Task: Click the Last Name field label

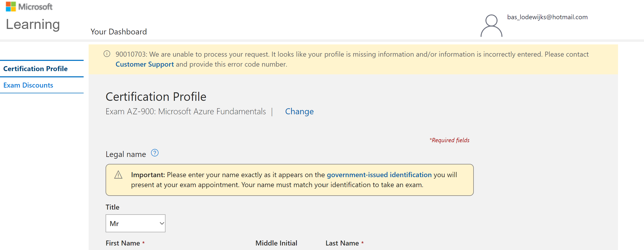Action: [342, 243]
